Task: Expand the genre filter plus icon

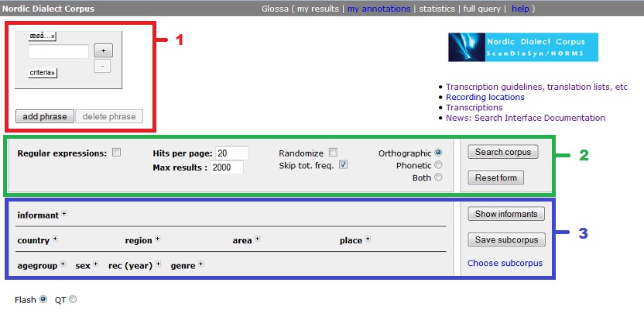Action: (200, 265)
